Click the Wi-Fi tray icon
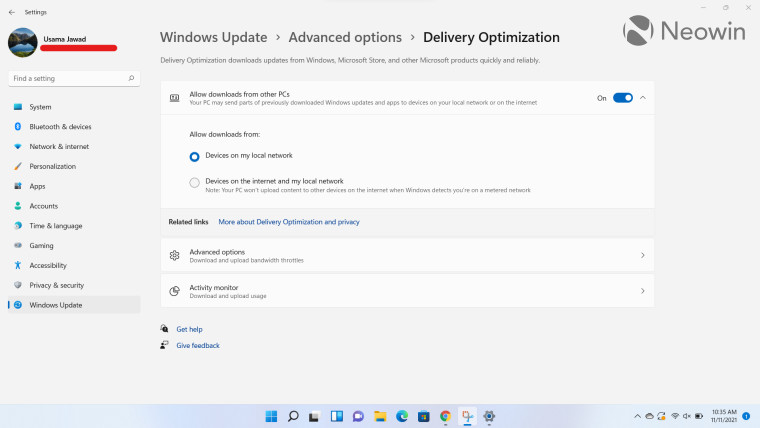This screenshot has height=428, width=760. (675, 416)
